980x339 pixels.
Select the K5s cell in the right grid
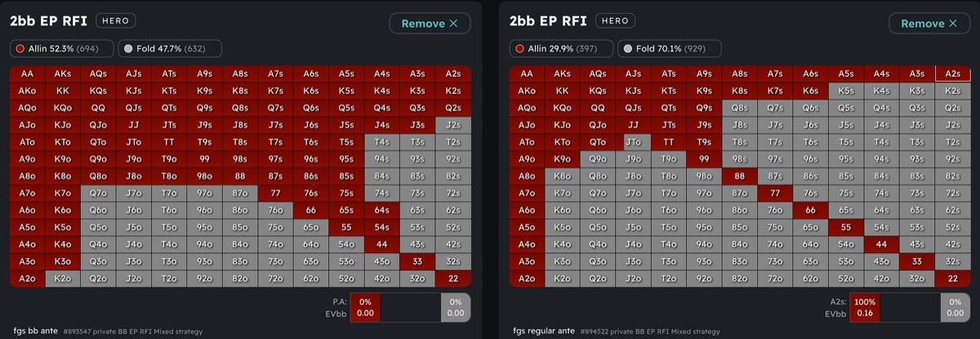click(x=846, y=91)
